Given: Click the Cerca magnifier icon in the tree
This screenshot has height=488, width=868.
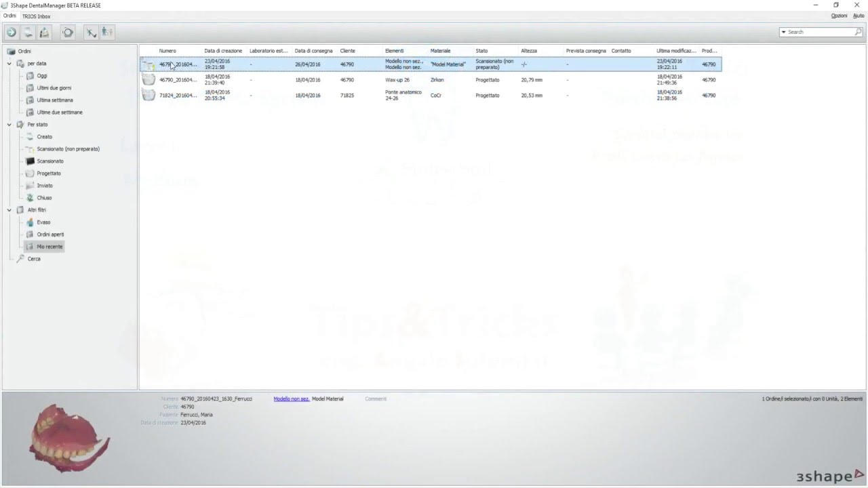Looking at the screenshot, I should point(20,259).
